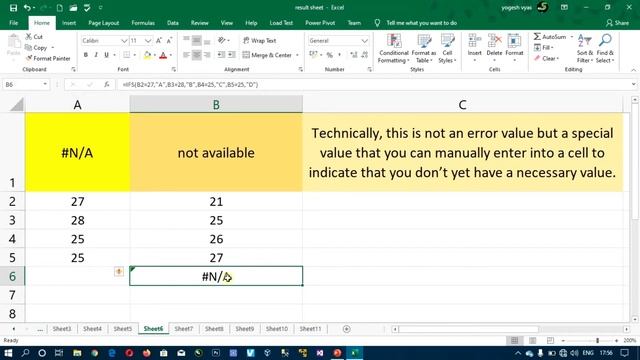The image size is (640, 360).
Task: Open the Data ribbon tab
Action: tap(173, 23)
